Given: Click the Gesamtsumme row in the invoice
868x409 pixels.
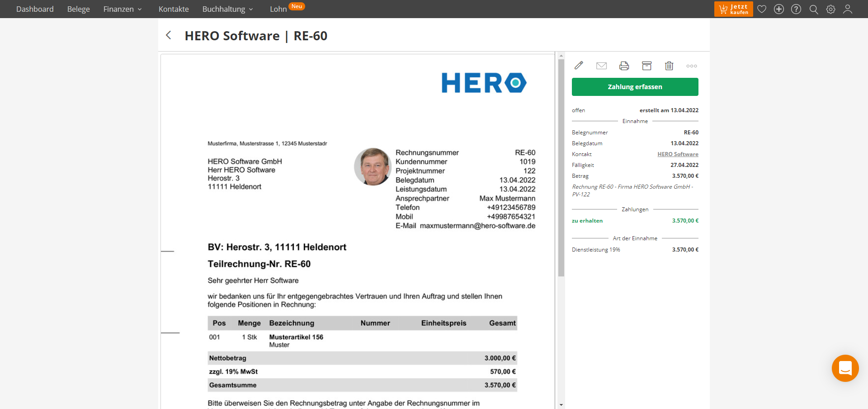Looking at the screenshot, I should 362,385.
